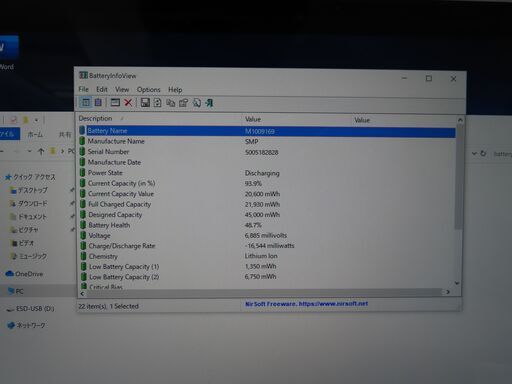This screenshot has height=384, width=512.
Task: Click the File Explorer search box
Action: coord(501,154)
